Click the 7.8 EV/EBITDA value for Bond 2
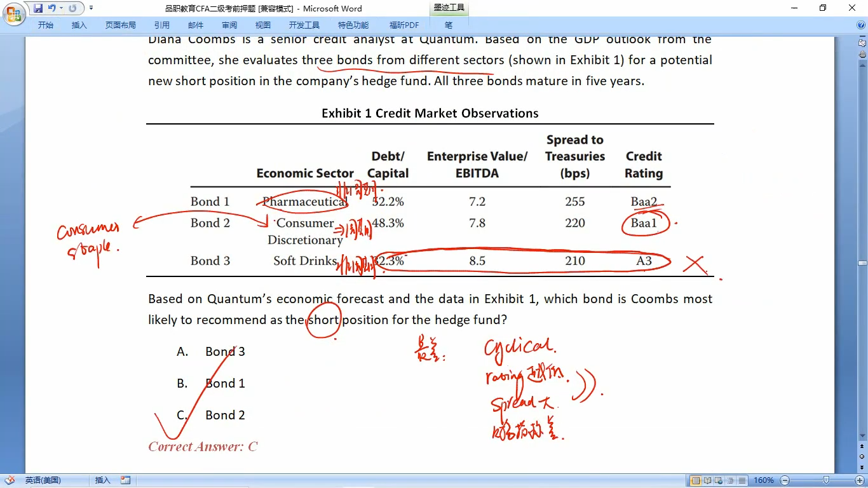This screenshot has height=488, width=868. click(x=477, y=223)
